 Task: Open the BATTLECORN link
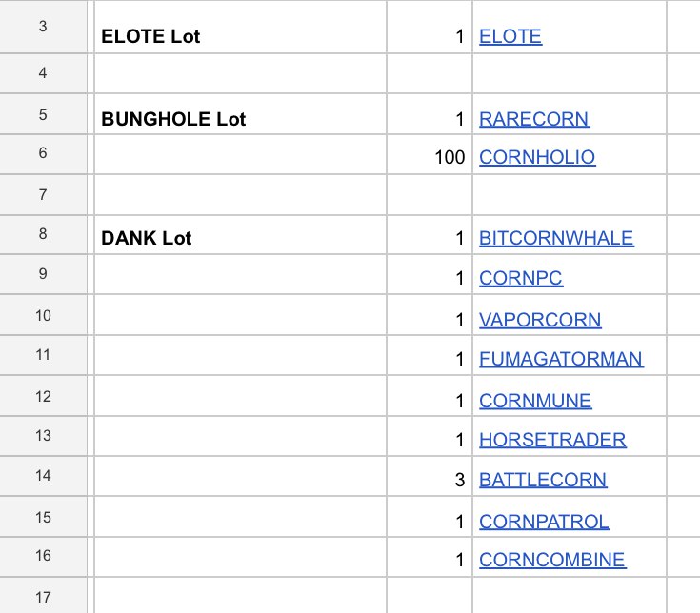pos(543,480)
